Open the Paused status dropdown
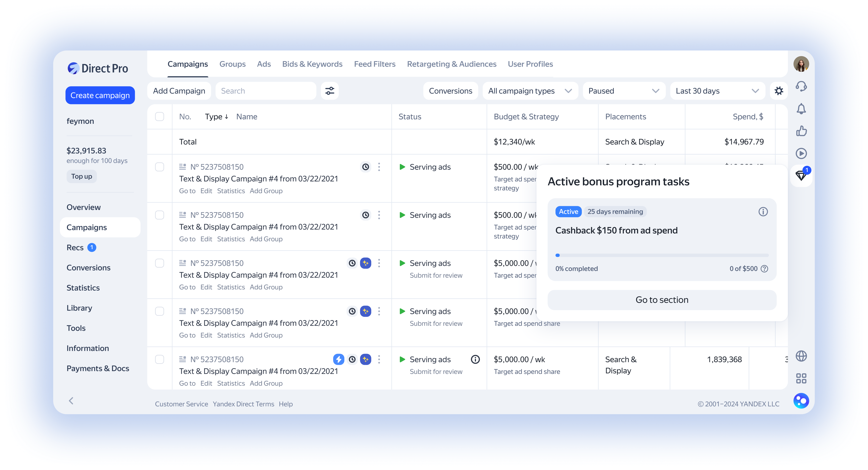The height and width of the screenshot is (470, 868). (624, 91)
